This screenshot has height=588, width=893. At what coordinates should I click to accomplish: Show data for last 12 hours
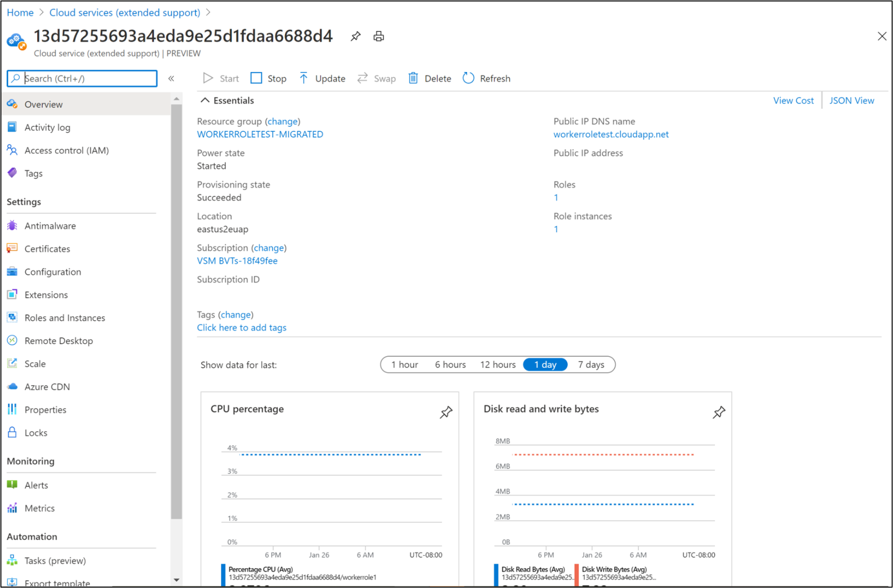coord(498,365)
